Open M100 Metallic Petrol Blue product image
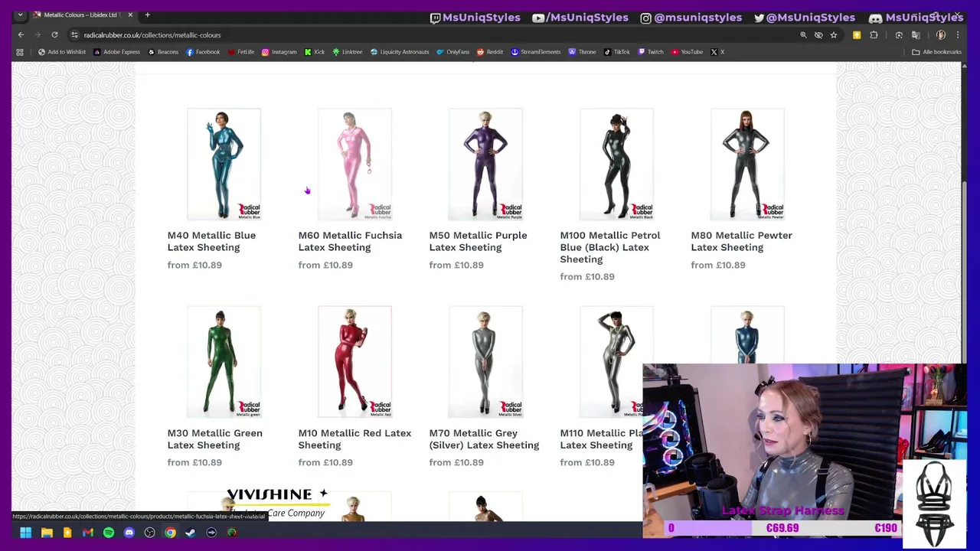The width and height of the screenshot is (980, 551). coord(616,165)
